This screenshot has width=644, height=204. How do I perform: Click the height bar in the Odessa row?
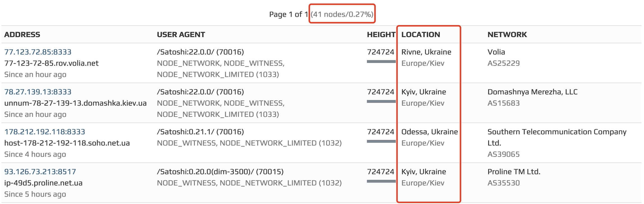click(381, 141)
